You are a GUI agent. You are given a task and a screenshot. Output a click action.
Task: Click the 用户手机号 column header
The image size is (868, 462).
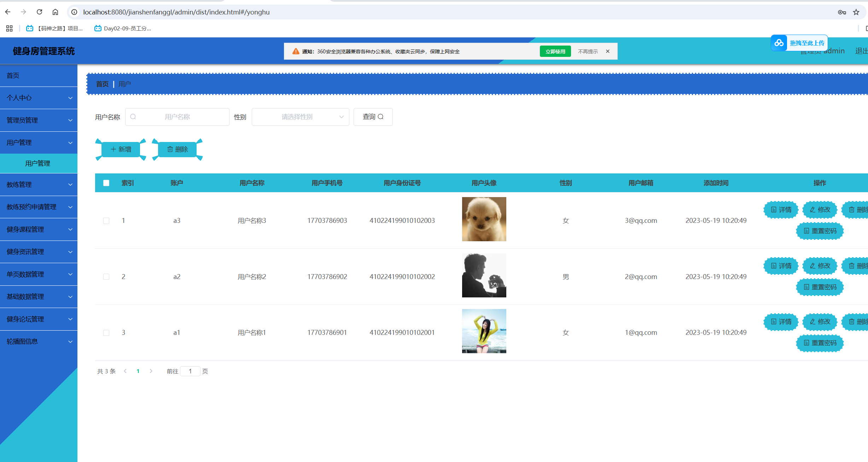(327, 183)
